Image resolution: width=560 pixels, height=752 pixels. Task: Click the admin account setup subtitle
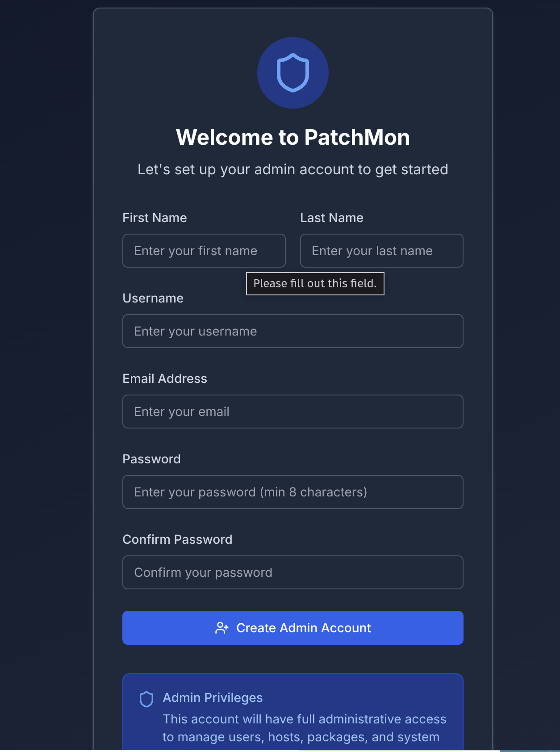pos(293,169)
